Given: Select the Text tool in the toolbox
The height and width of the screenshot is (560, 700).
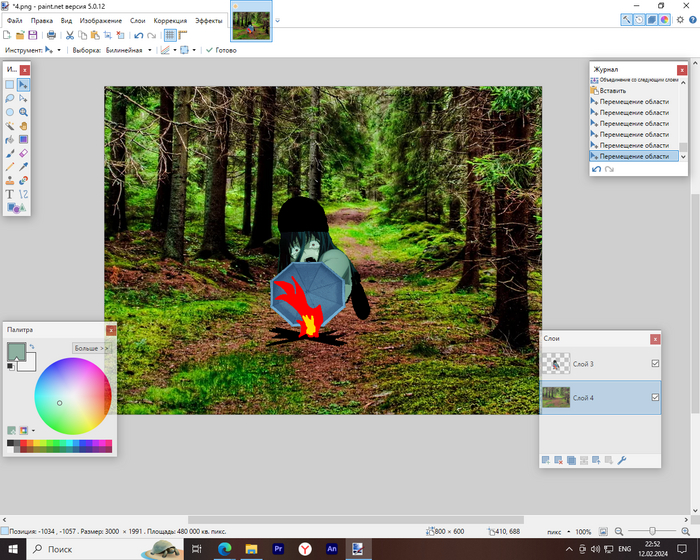Looking at the screenshot, I should point(10,194).
